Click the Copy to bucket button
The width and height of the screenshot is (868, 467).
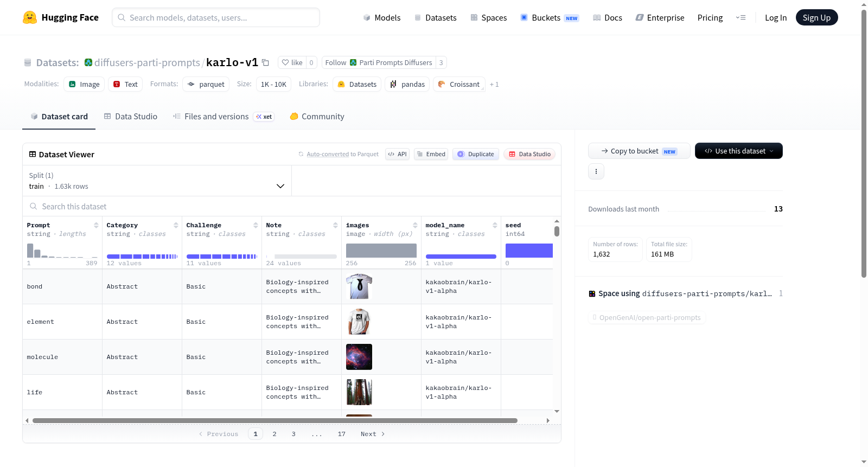639,151
